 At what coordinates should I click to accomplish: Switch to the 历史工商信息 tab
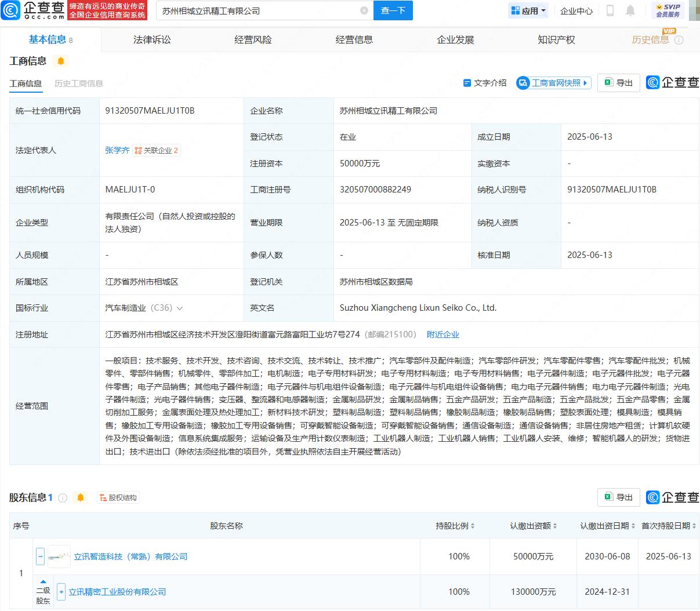click(x=79, y=83)
